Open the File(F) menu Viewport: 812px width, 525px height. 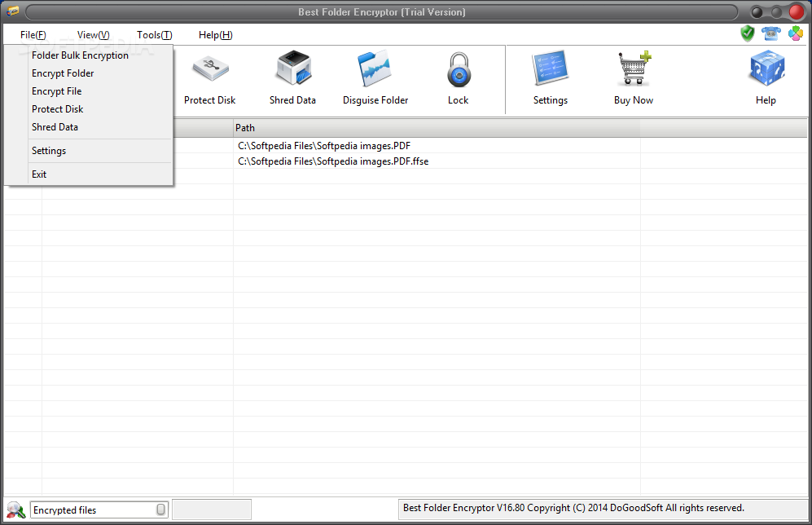coord(33,35)
